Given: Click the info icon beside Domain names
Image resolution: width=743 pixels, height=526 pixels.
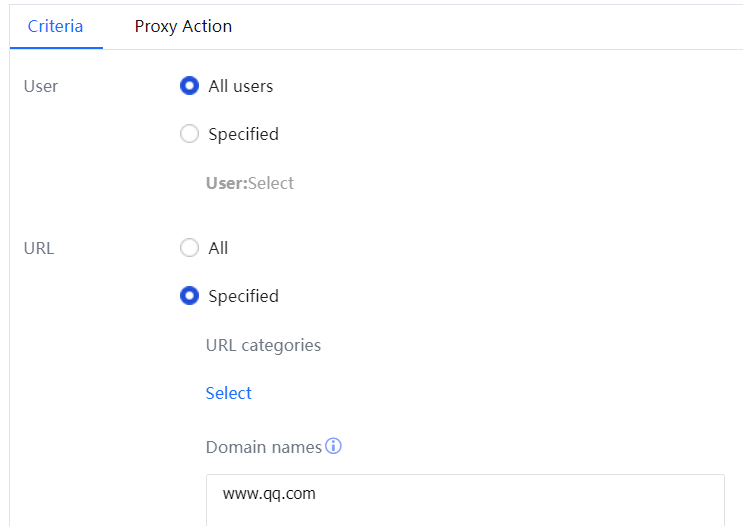Looking at the screenshot, I should point(334,446).
